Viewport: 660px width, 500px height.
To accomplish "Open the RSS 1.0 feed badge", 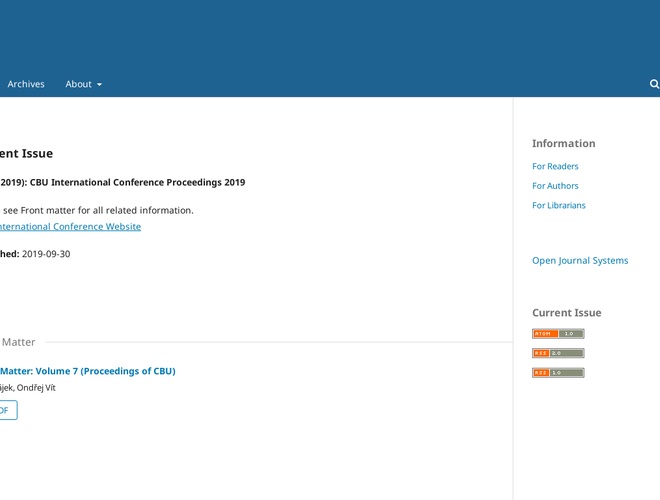I will click(x=558, y=373).
